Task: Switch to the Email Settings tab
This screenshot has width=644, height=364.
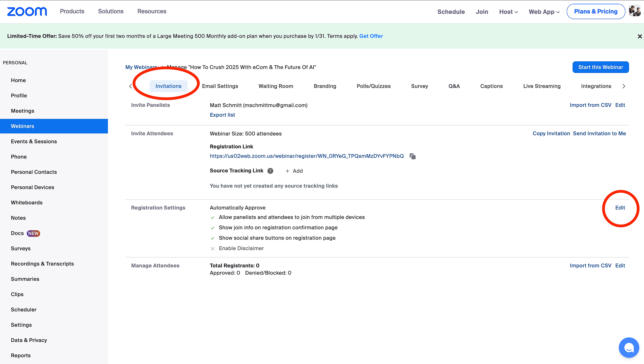Action: click(220, 86)
